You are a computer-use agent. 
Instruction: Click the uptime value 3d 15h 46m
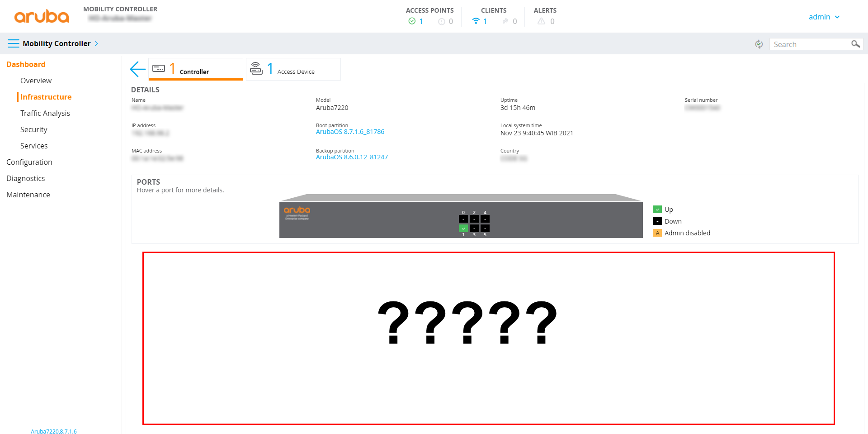[x=518, y=108]
